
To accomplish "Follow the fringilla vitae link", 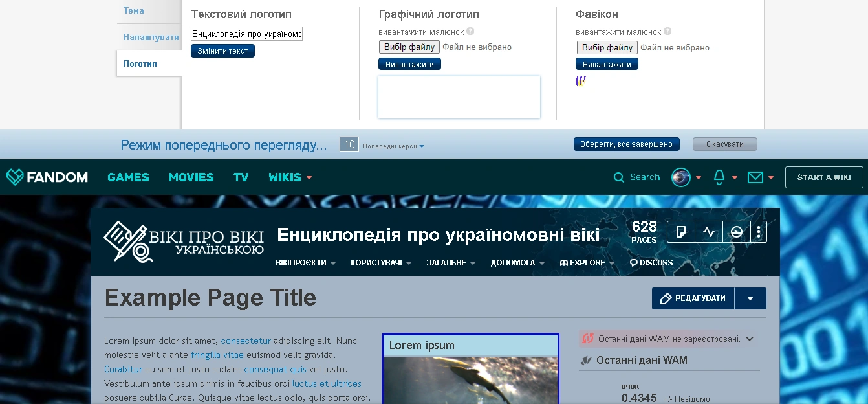I will (x=217, y=355).
